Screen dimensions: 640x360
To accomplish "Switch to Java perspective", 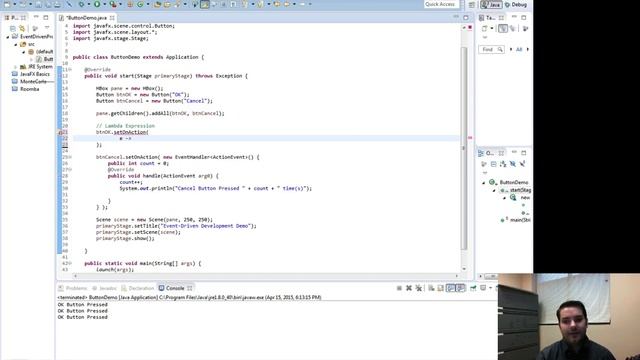I will (491, 4).
